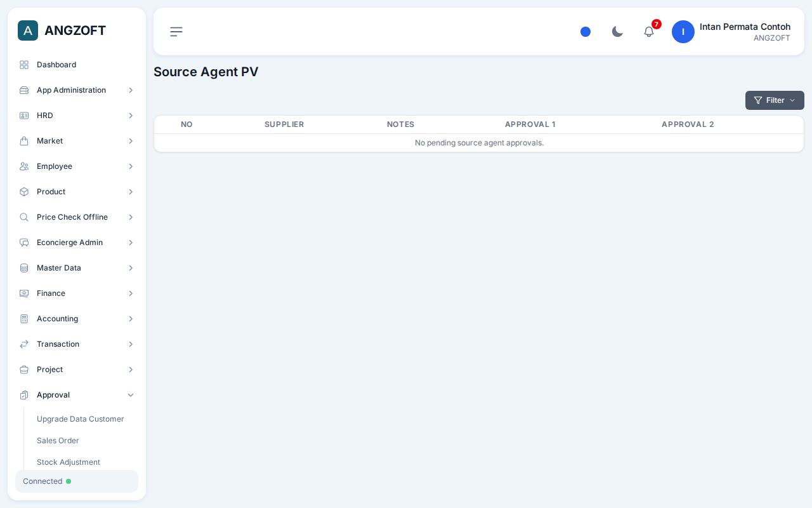Expand the Project menu chevron
Image resolution: width=812 pixels, height=508 pixels.
131,370
